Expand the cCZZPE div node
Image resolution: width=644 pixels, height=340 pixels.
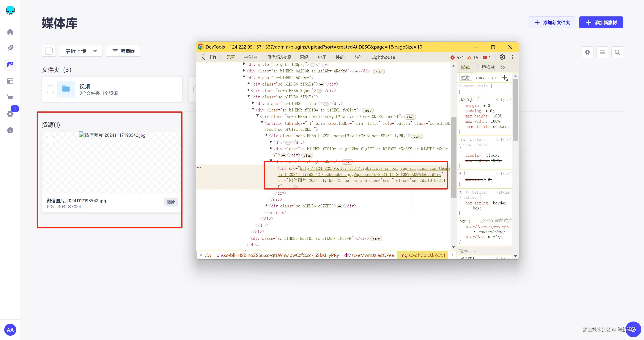click(267, 206)
